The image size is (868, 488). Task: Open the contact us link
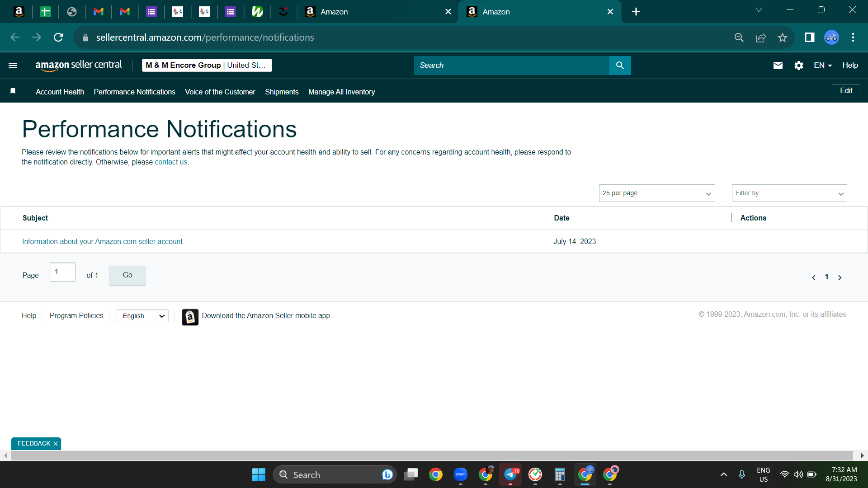(171, 162)
